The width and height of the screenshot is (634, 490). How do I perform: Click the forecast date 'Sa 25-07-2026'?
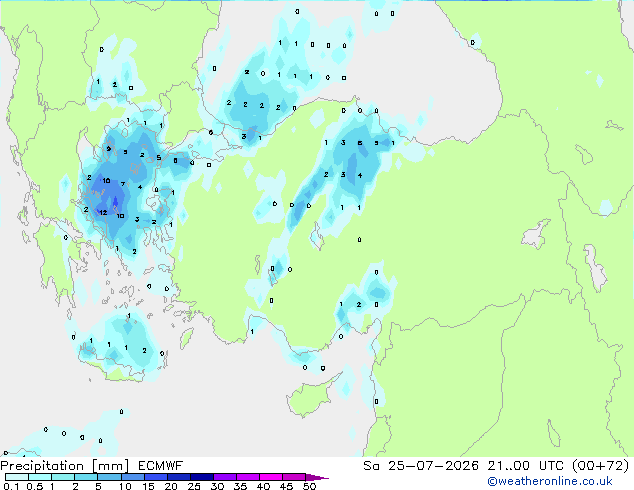pyautogui.click(x=421, y=466)
